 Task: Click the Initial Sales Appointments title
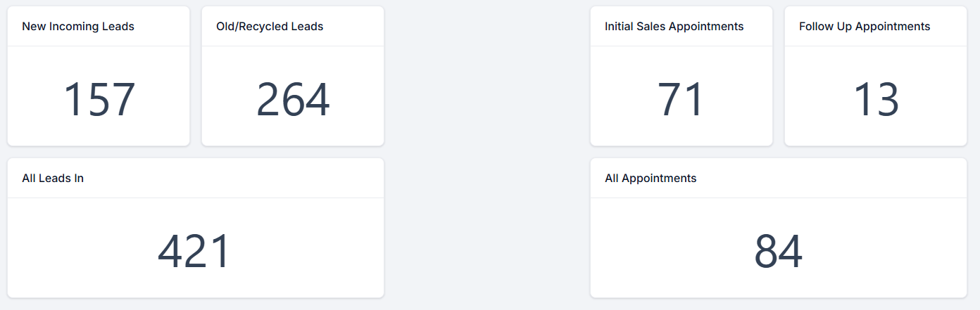[x=674, y=27]
